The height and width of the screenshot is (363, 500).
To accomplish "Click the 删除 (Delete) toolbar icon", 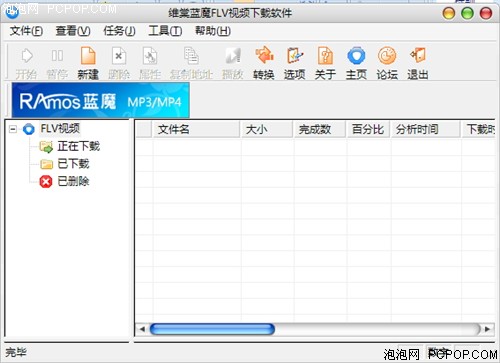I will (x=119, y=56).
